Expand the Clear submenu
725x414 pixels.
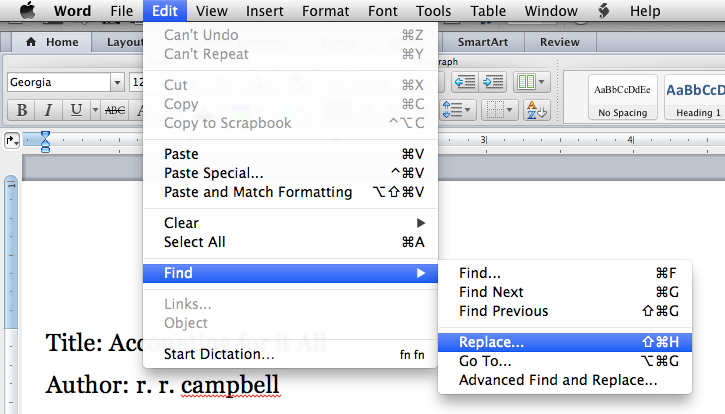tap(290, 223)
